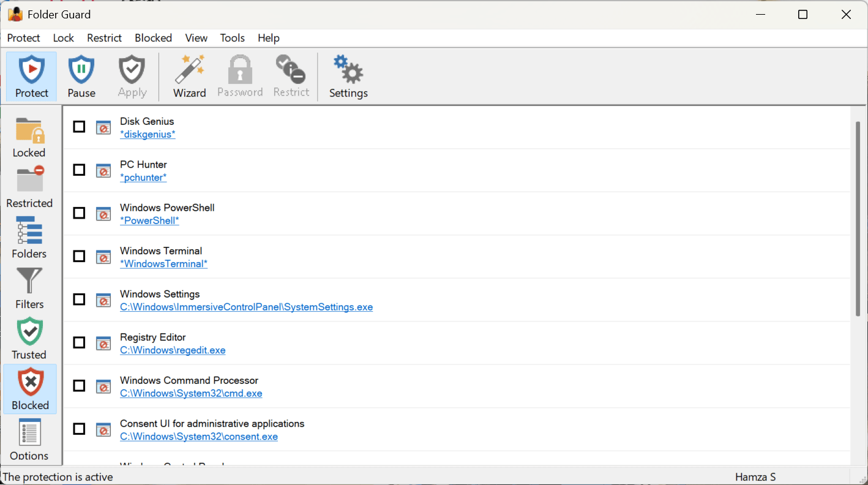This screenshot has height=485, width=868.
Task: Open the Lock menu
Action: (x=64, y=38)
